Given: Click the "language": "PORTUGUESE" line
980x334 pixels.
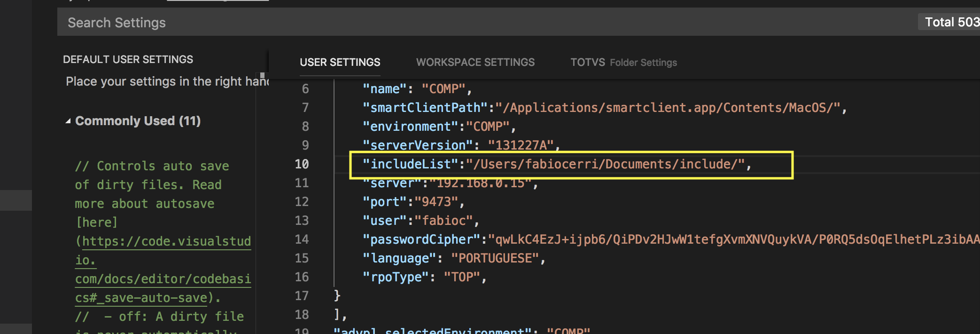Looking at the screenshot, I should 454,258.
